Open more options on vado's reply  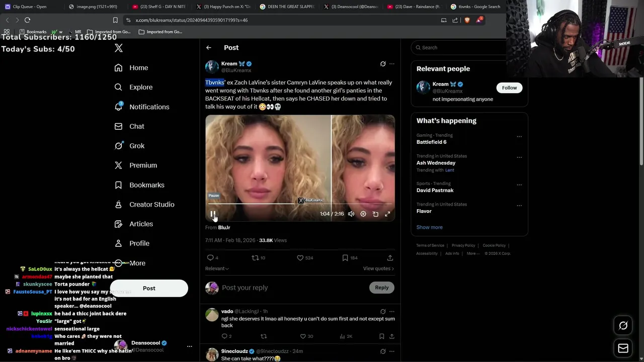pos(392,311)
